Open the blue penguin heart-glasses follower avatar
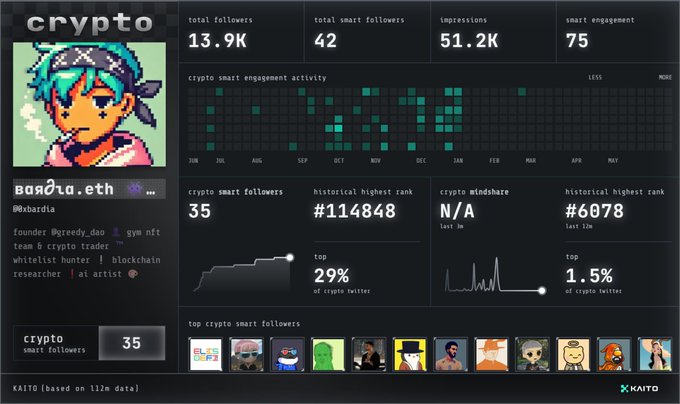The image size is (680, 404). pyautogui.click(x=287, y=355)
